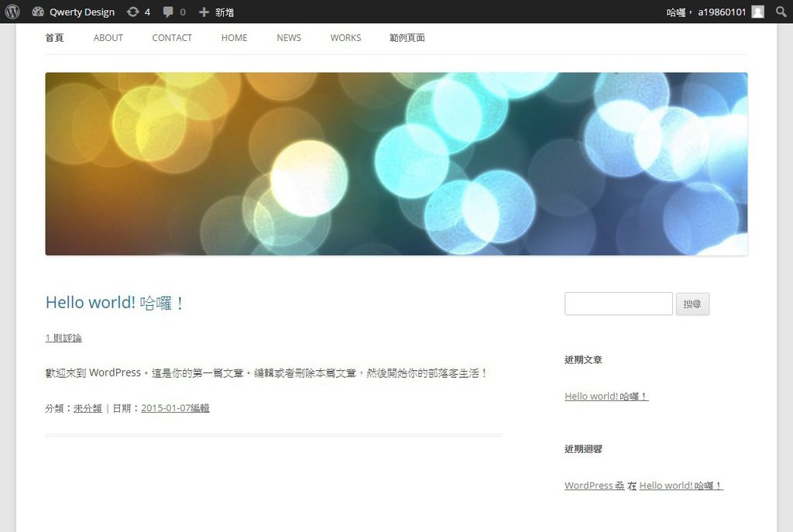This screenshot has width=793, height=532.
Task: Open the 哈囉, a19860101 account menu
Action: click(715, 12)
